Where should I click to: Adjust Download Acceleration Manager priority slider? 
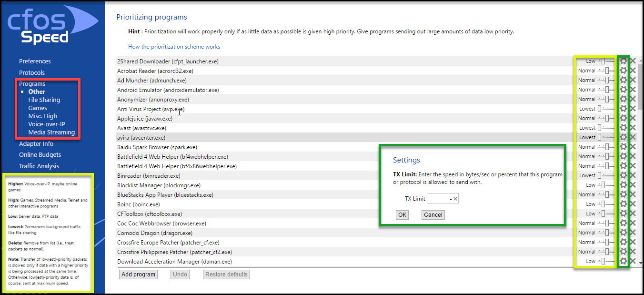click(x=606, y=261)
